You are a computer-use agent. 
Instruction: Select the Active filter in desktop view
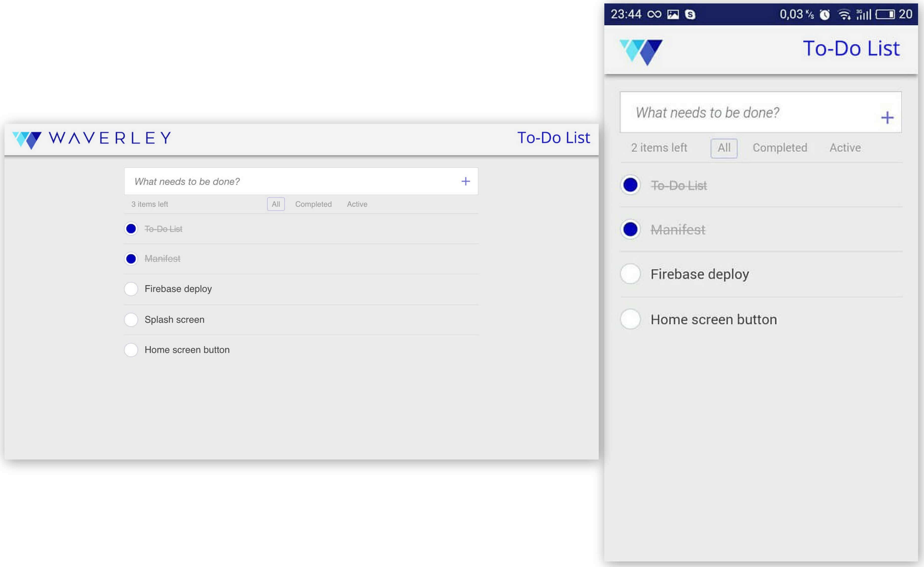[x=357, y=204]
